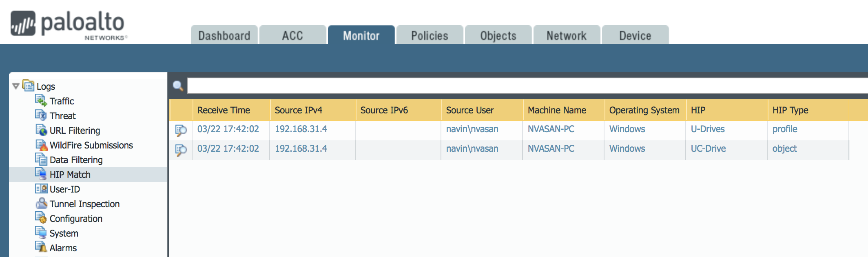Sort by Receive Time column header

224,110
